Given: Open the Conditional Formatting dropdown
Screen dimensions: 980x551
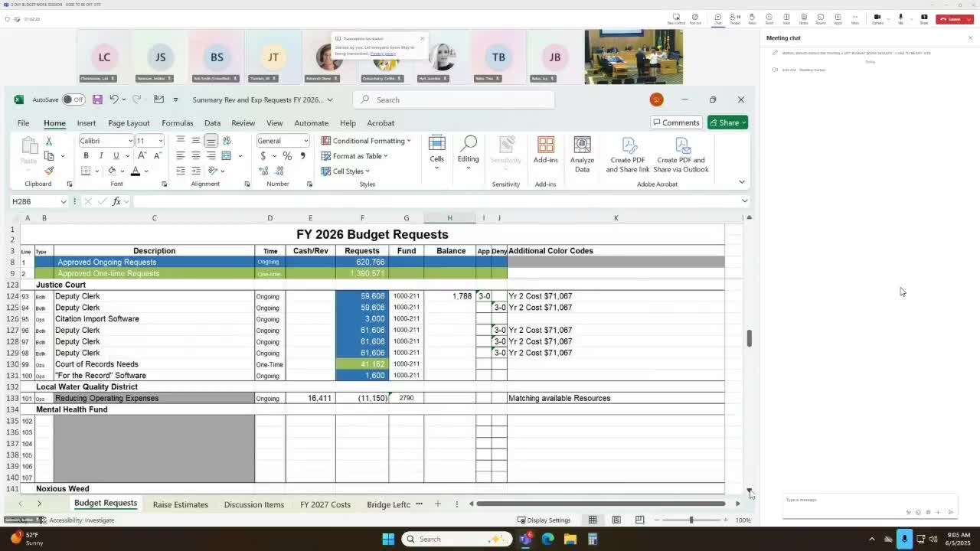Looking at the screenshot, I should (x=367, y=141).
